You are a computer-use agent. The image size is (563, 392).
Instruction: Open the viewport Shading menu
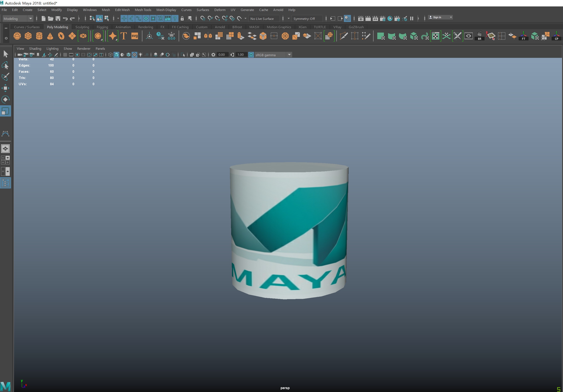click(35, 49)
